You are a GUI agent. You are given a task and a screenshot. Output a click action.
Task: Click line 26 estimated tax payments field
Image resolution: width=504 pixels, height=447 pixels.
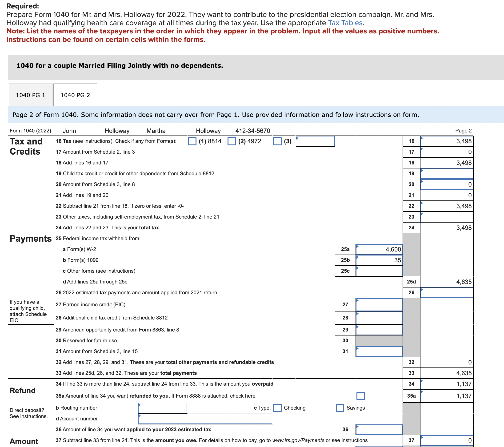447,293
